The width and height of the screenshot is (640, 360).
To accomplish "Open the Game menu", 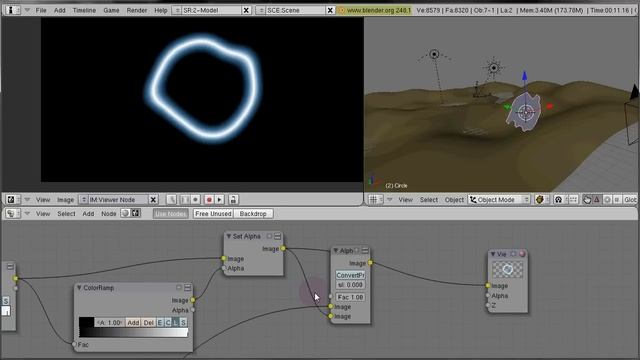I will [111, 10].
